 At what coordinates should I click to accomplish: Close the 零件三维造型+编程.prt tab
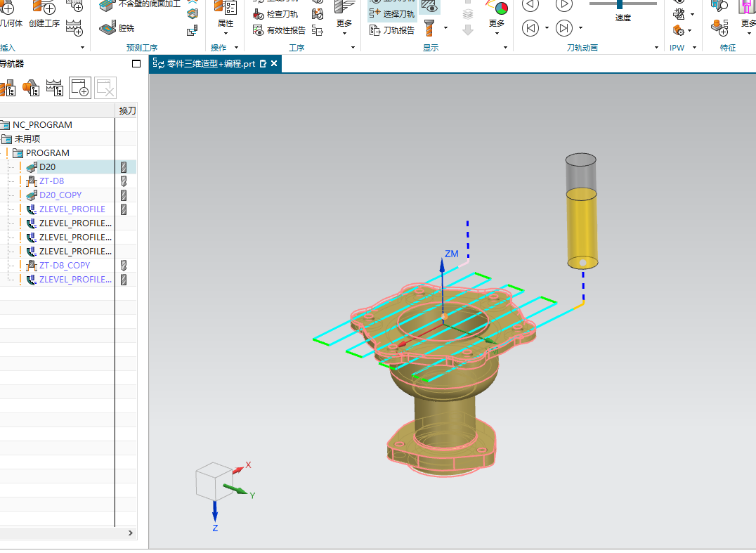click(274, 64)
